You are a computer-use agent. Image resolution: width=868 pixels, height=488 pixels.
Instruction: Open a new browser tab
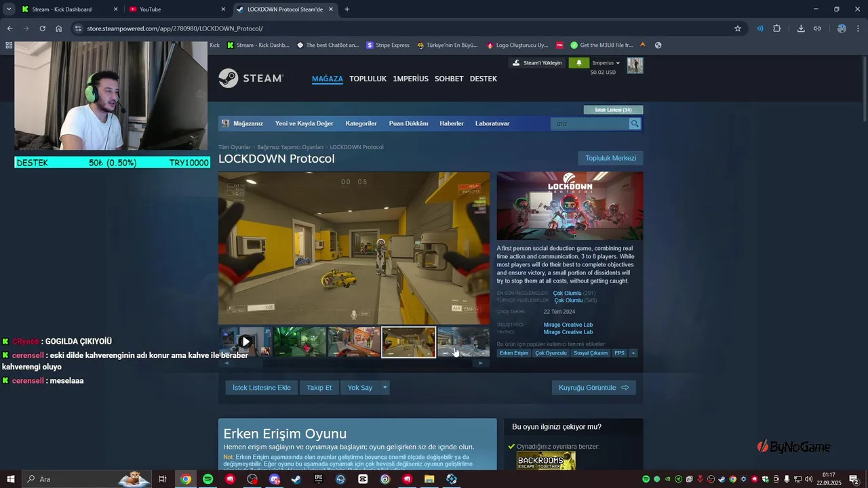347,9
